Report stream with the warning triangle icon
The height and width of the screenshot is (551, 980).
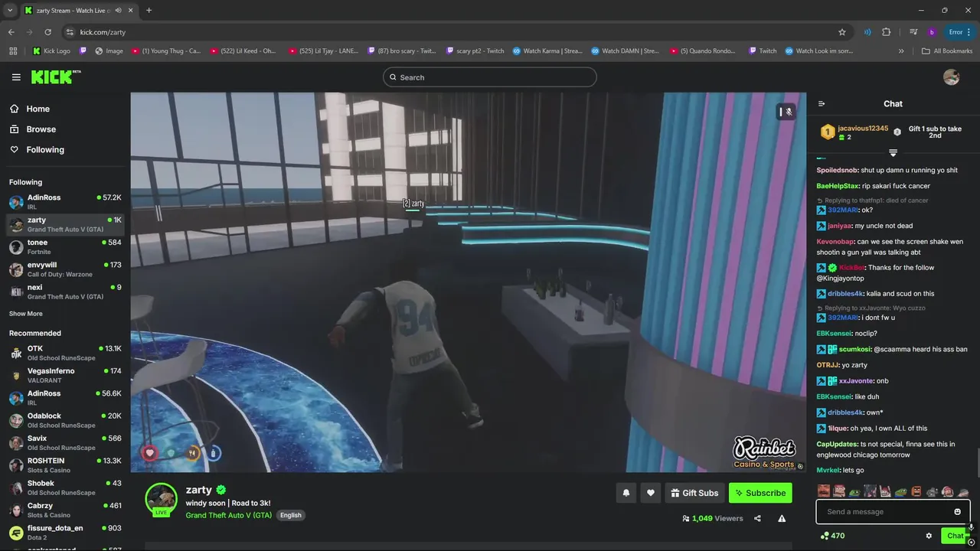pos(782,518)
